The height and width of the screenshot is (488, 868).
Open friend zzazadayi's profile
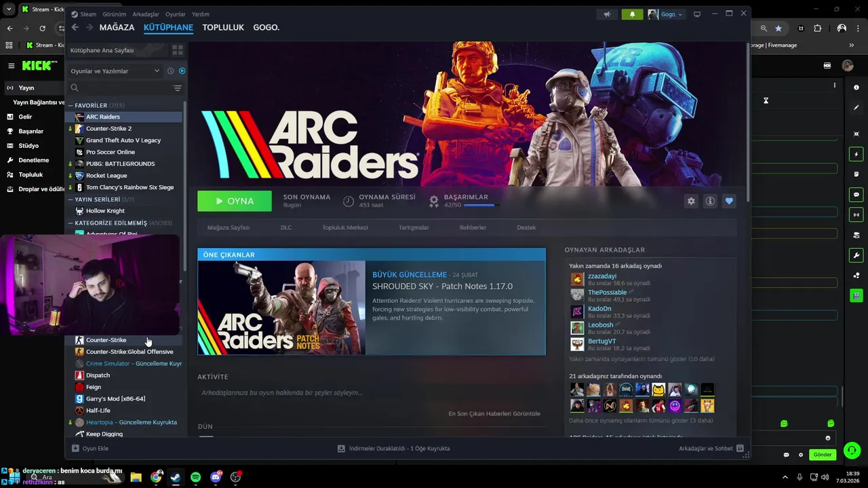[x=601, y=277]
